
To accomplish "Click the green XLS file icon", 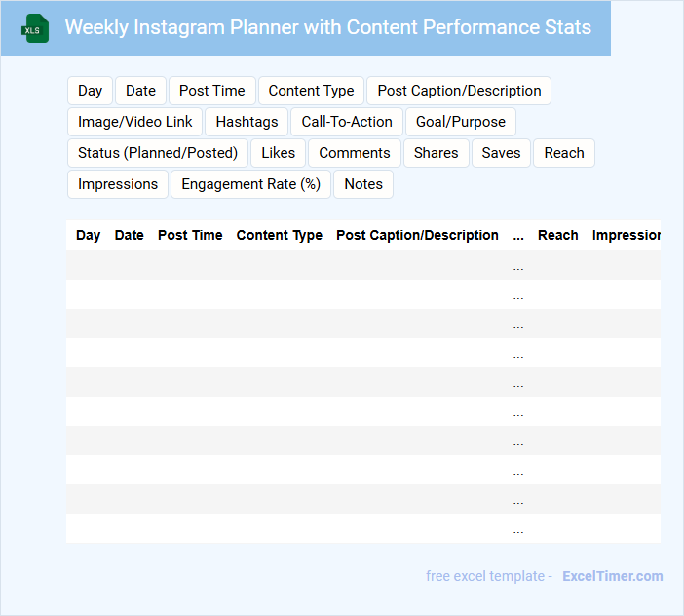I will (36, 28).
